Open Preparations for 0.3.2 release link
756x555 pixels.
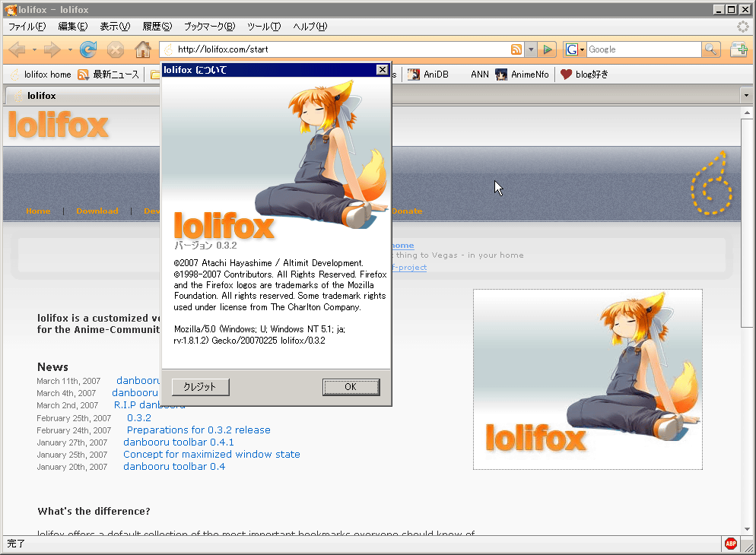(x=199, y=430)
